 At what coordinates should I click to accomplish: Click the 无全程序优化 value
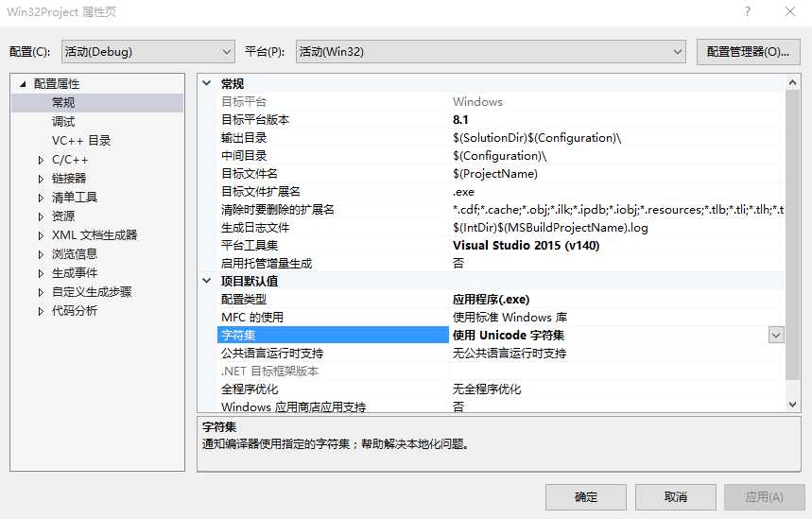tap(486, 389)
